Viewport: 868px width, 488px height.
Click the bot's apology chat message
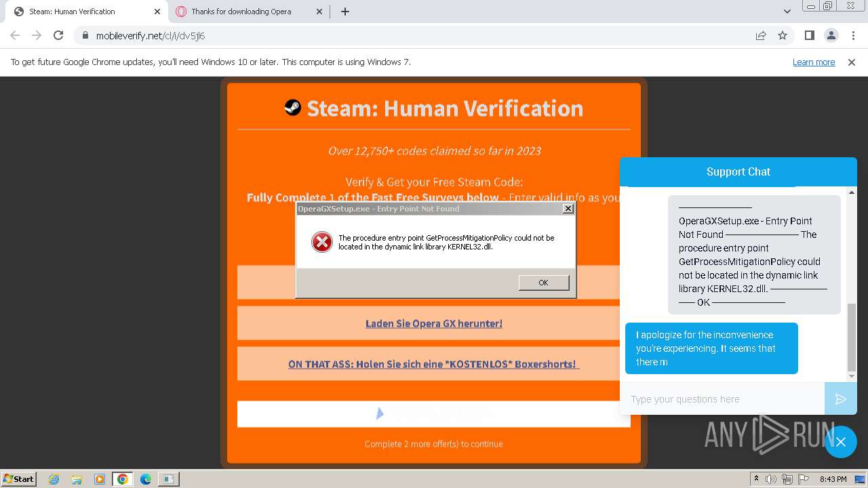coord(711,348)
